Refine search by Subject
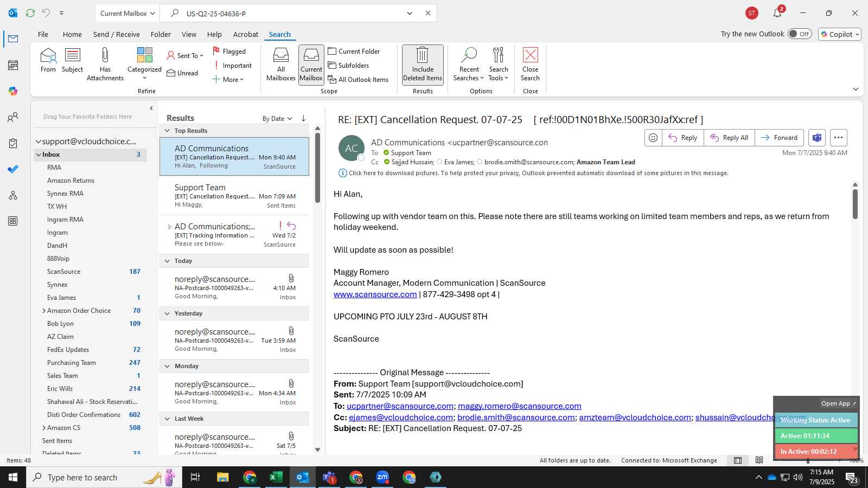 click(x=72, y=60)
